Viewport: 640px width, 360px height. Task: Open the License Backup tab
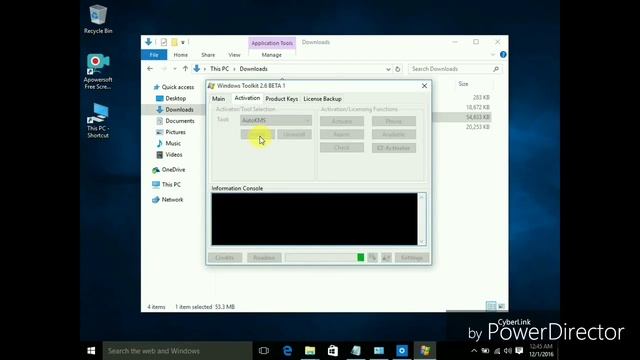coord(322,99)
